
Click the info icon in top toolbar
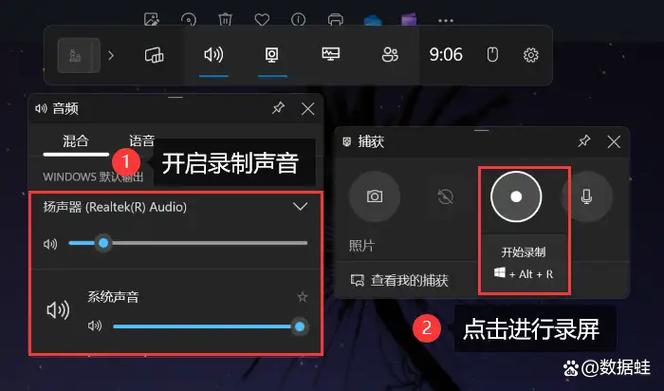click(298, 19)
